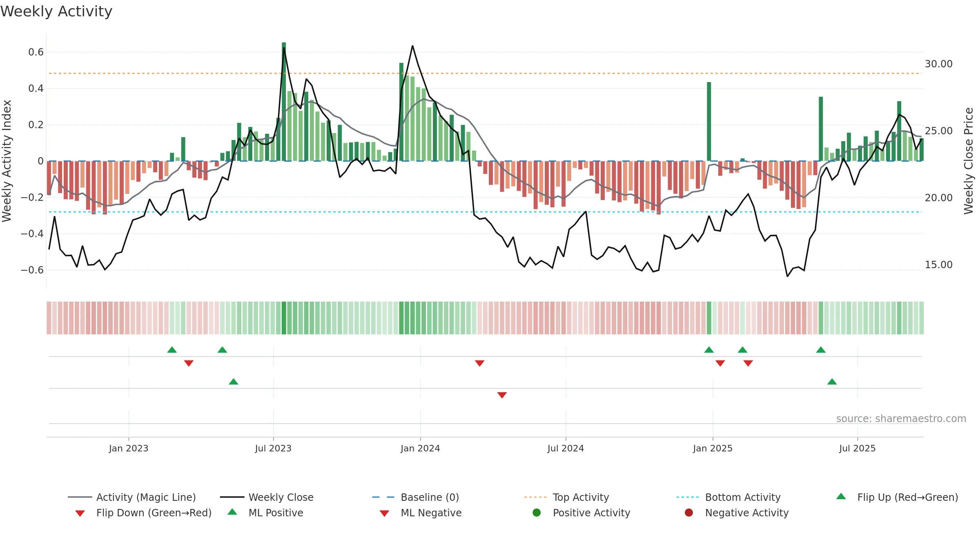This screenshot has width=980, height=551.
Task: Toggle the Flip Up (Red→Green) legend entry
Action: point(897,497)
